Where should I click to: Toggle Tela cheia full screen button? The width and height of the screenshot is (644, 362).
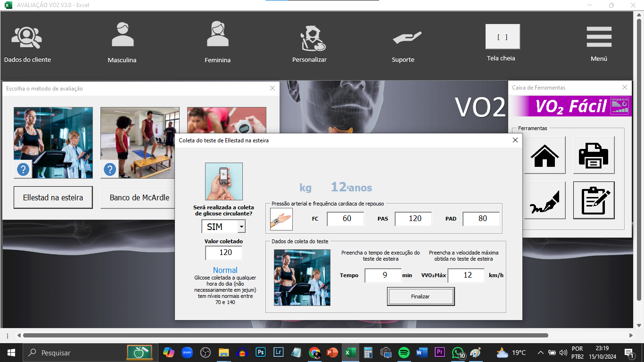pos(503,37)
